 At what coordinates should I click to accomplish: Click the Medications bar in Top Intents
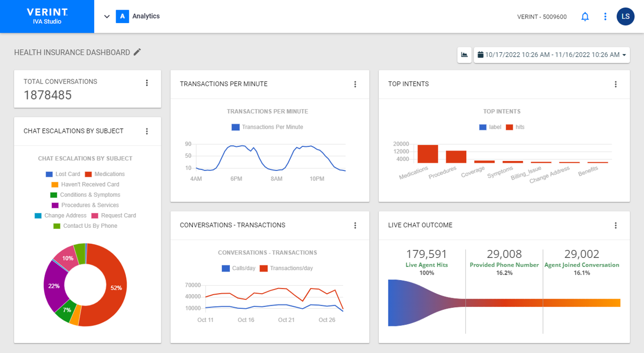coord(428,154)
